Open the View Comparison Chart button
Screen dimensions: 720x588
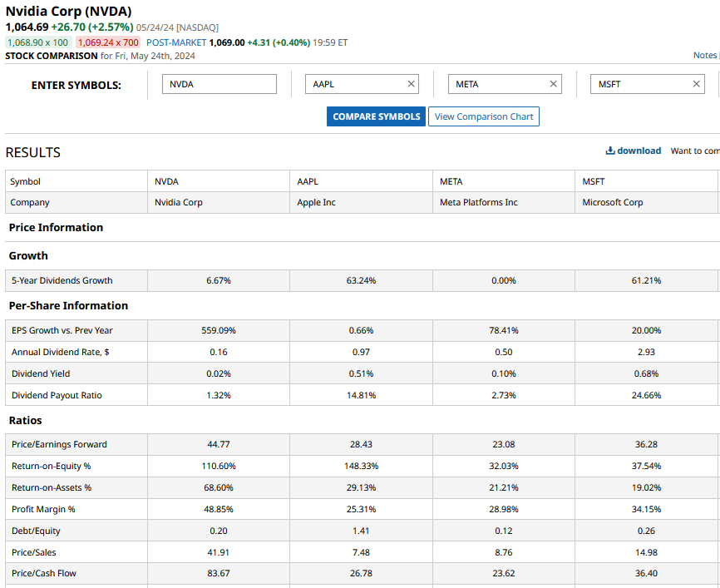483,116
